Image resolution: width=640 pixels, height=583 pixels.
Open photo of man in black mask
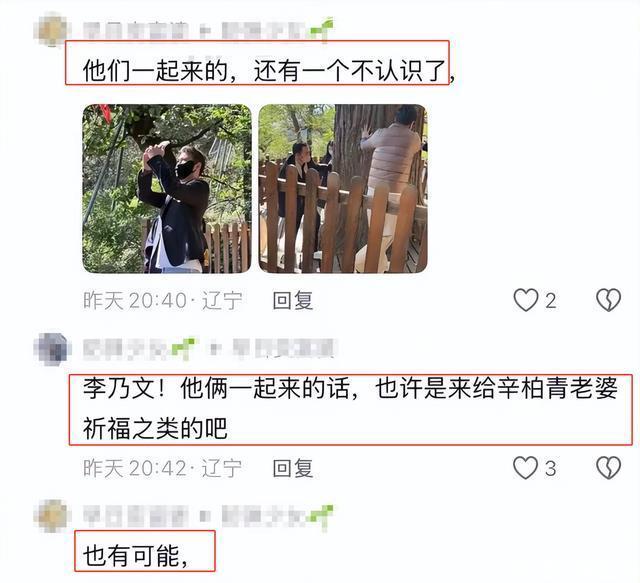(167, 189)
